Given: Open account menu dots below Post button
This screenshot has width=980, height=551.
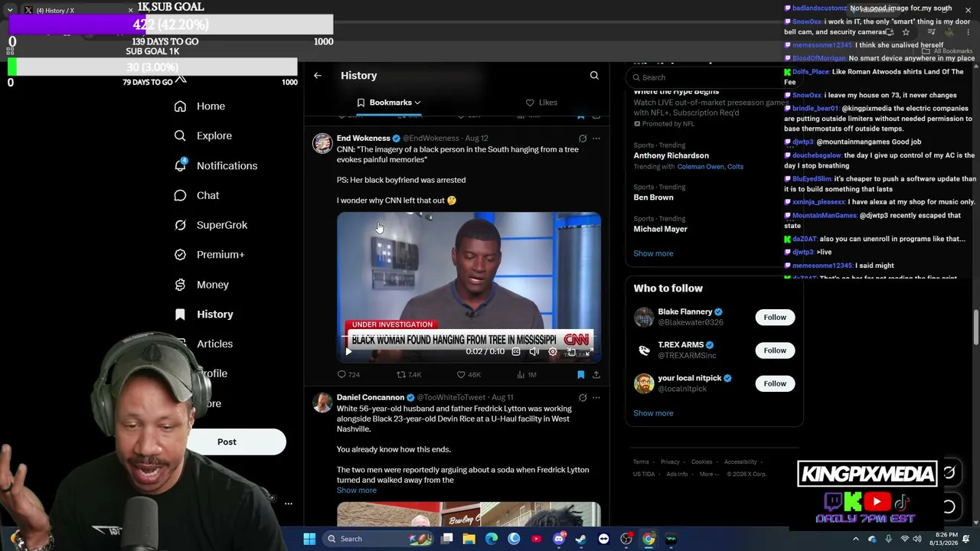Looking at the screenshot, I should [289, 504].
